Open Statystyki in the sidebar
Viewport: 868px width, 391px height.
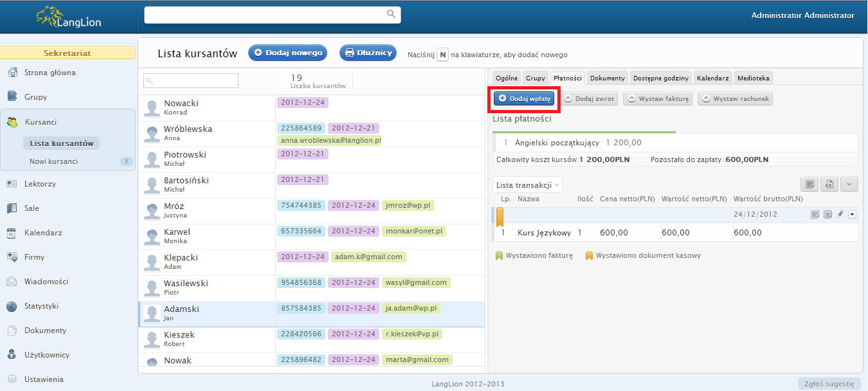(x=41, y=306)
